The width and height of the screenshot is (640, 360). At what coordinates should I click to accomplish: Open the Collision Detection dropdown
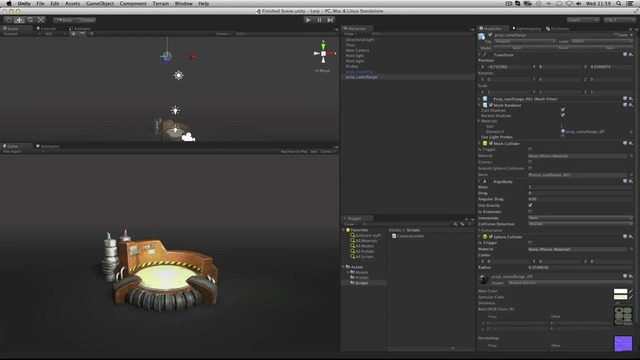(x=580, y=224)
